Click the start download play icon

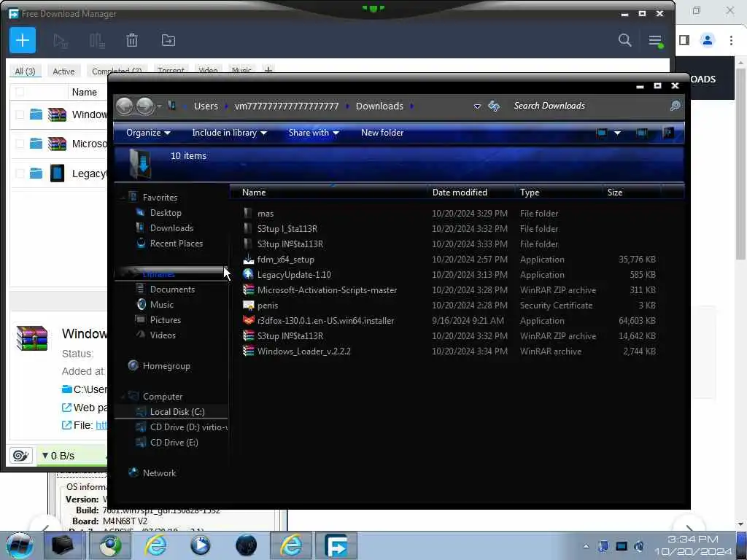[x=61, y=41]
